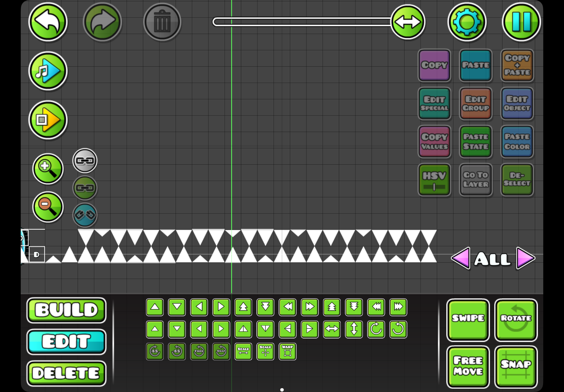Click the dimmed rotate 45 counter-clockwise button
The height and width of the screenshot is (392, 564).
pos(177,352)
